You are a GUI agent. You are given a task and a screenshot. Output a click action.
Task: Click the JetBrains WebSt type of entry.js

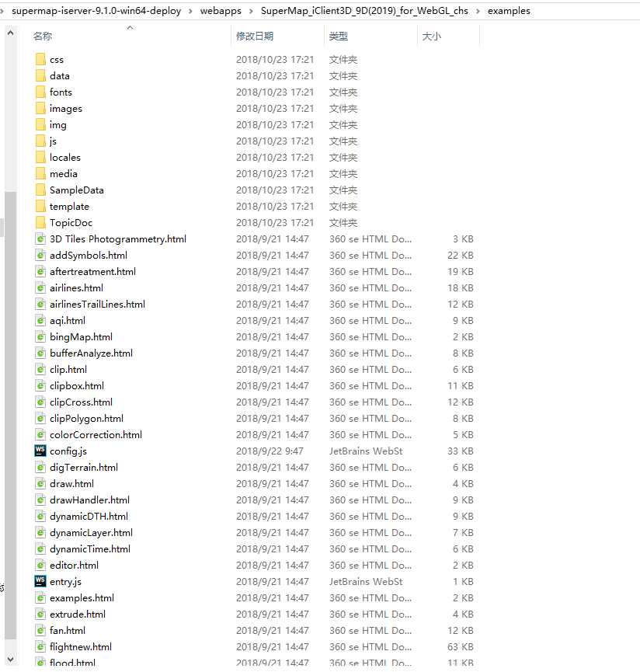click(366, 581)
